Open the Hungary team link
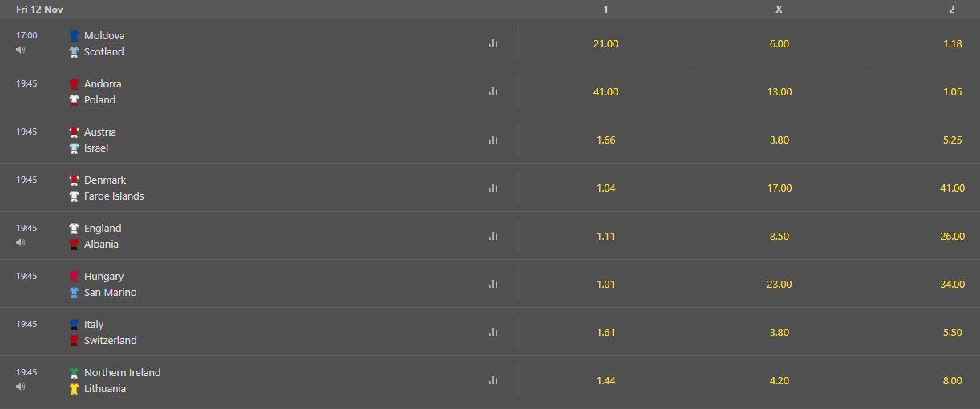This screenshot has width=980, height=409. (x=103, y=276)
